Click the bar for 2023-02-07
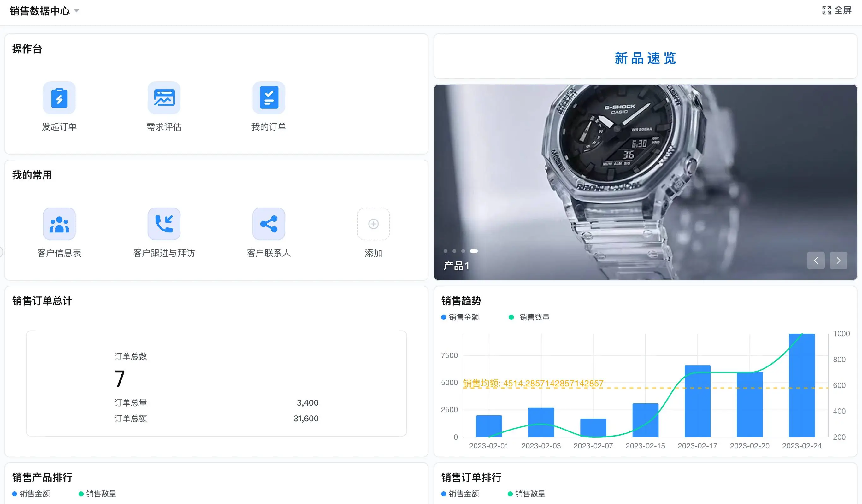This screenshot has width=862, height=504. click(593, 428)
